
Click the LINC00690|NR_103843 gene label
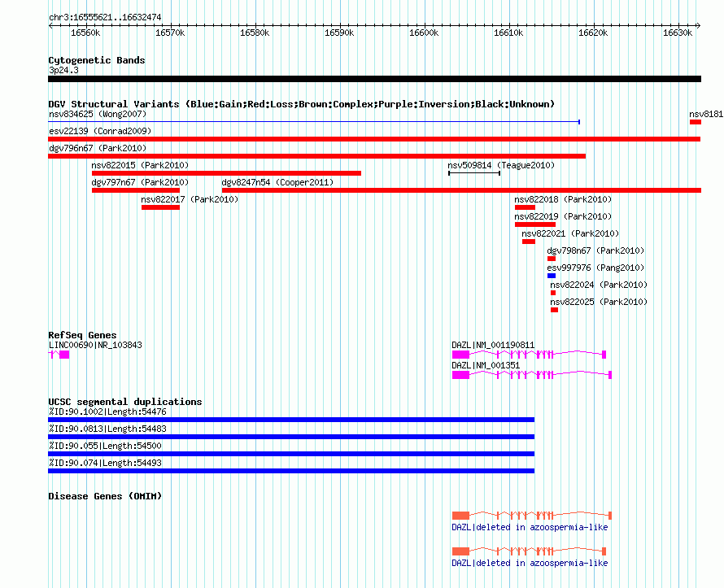pyautogui.click(x=95, y=345)
